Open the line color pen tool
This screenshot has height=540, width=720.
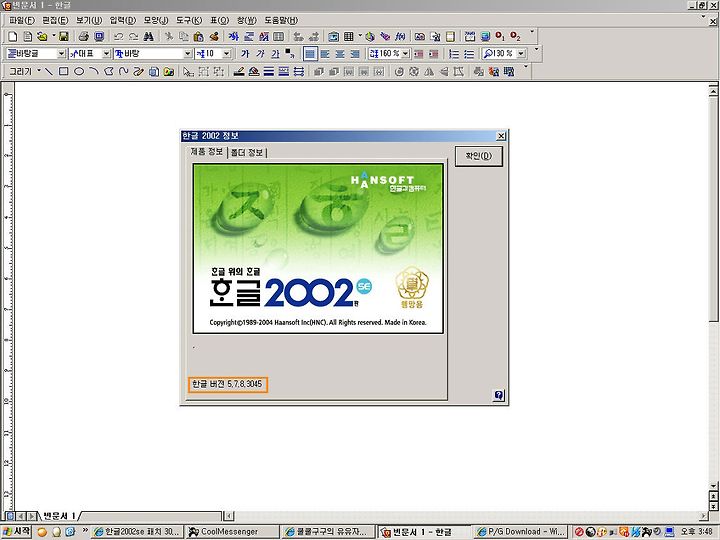239,71
